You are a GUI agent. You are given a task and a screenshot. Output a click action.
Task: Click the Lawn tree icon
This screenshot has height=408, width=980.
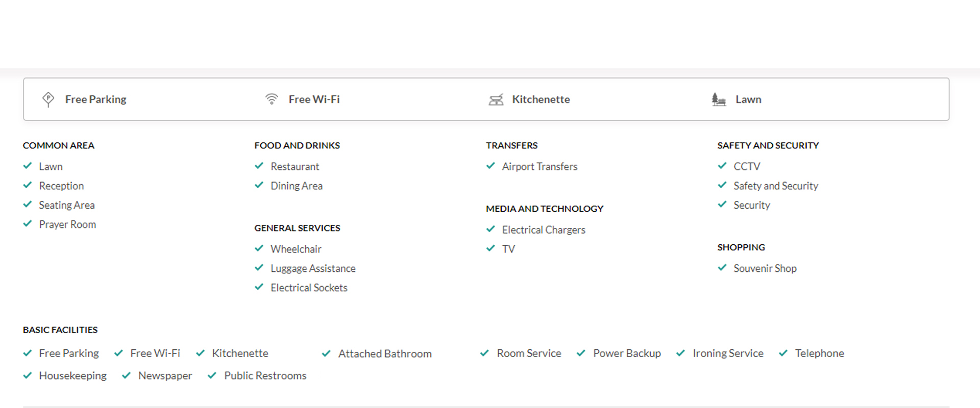pos(719,99)
